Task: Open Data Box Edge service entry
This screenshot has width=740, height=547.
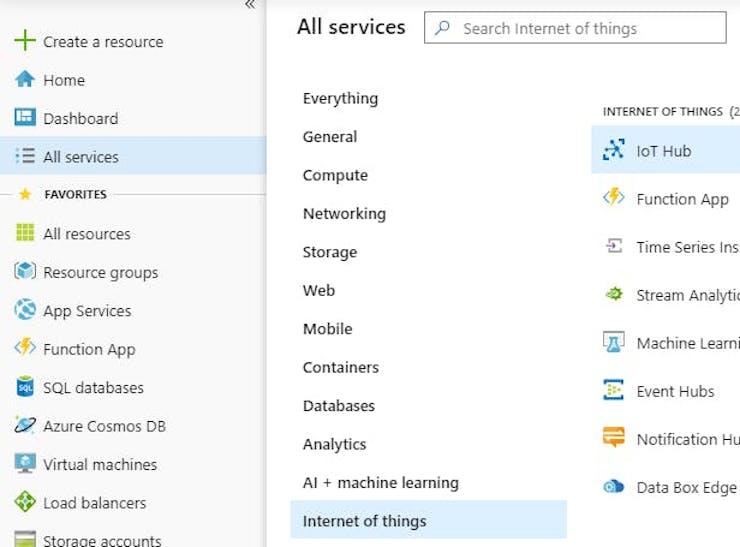Action: 687,487
